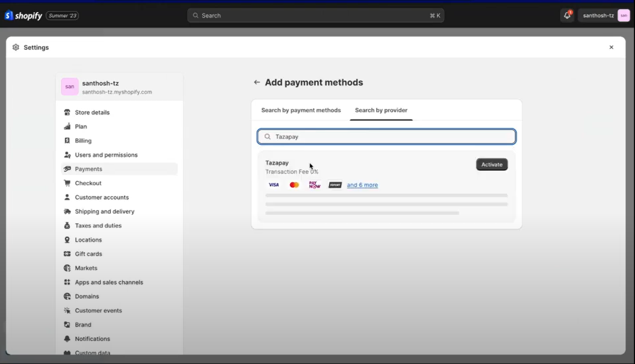Click the Billing receipt icon
The image size is (635, 364).
tap(67, 141)
